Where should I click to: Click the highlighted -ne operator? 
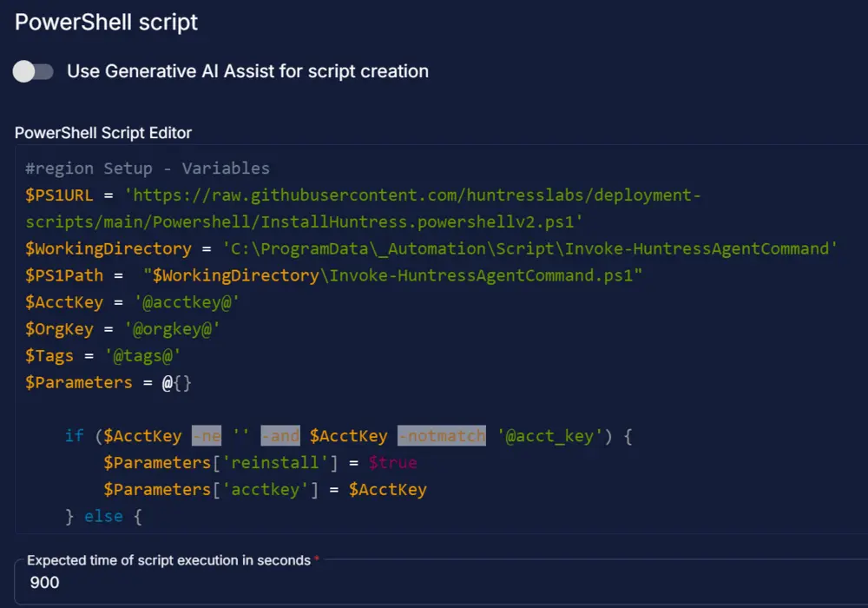pos(207,436)
